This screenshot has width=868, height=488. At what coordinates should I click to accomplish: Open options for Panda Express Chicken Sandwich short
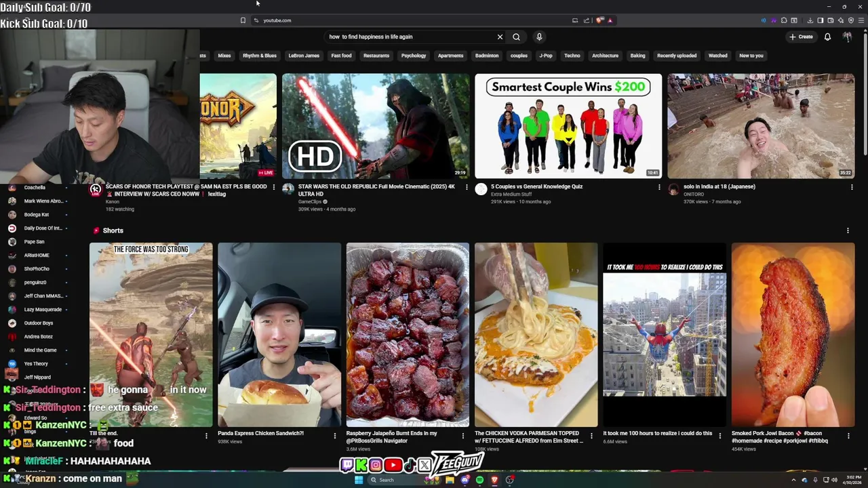coord(334,436)
